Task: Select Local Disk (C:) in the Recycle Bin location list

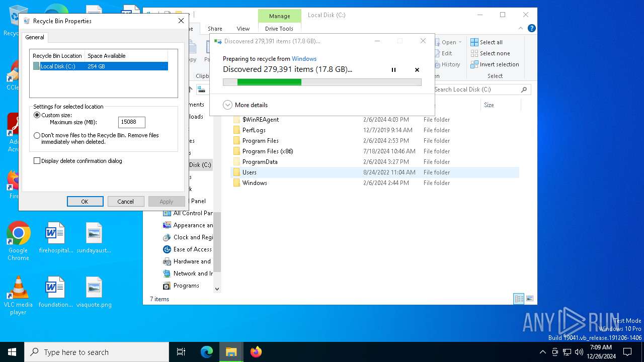Action: [x=100, y=66]
